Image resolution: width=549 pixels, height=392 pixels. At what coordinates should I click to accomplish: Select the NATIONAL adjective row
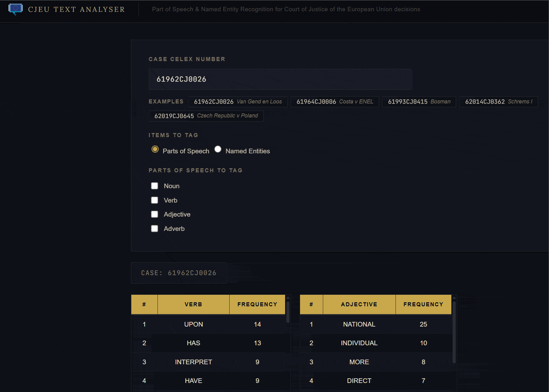[359, 324]
